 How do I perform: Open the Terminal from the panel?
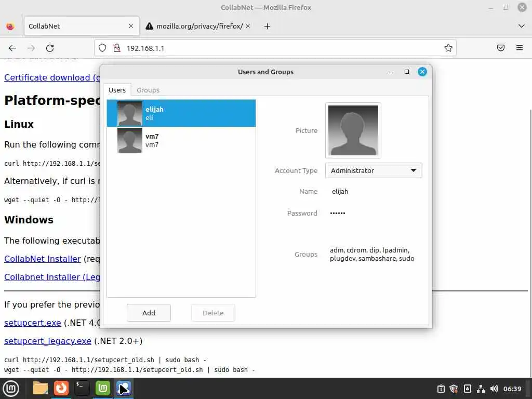point(82,388)
